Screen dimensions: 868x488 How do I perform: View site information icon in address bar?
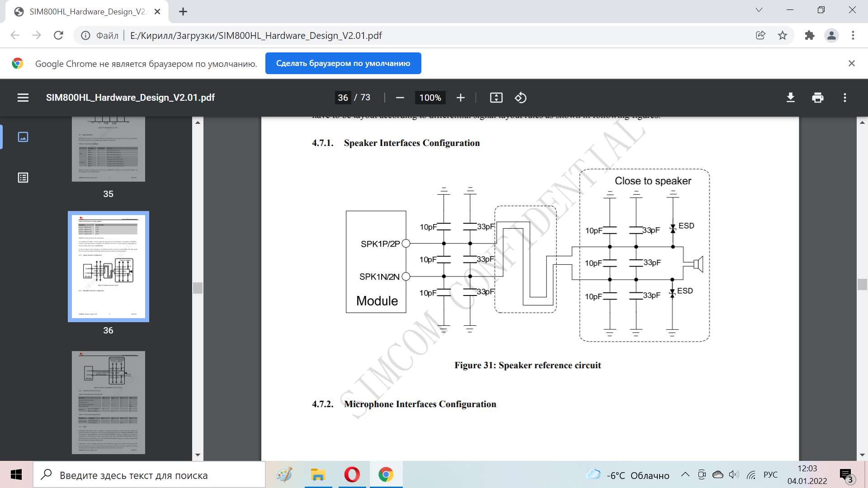coord(85,35)
